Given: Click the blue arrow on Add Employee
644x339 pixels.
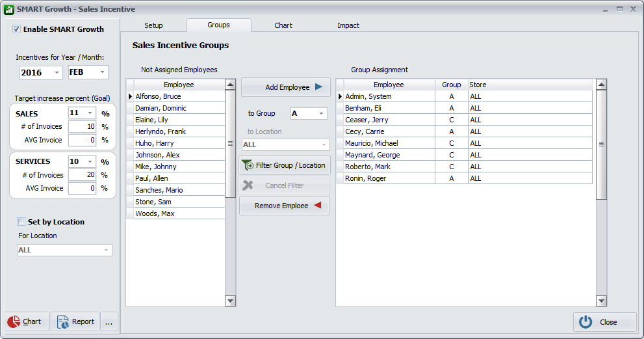Looking at the screenshot, I should pyautogui.click(x=318, y=87).
